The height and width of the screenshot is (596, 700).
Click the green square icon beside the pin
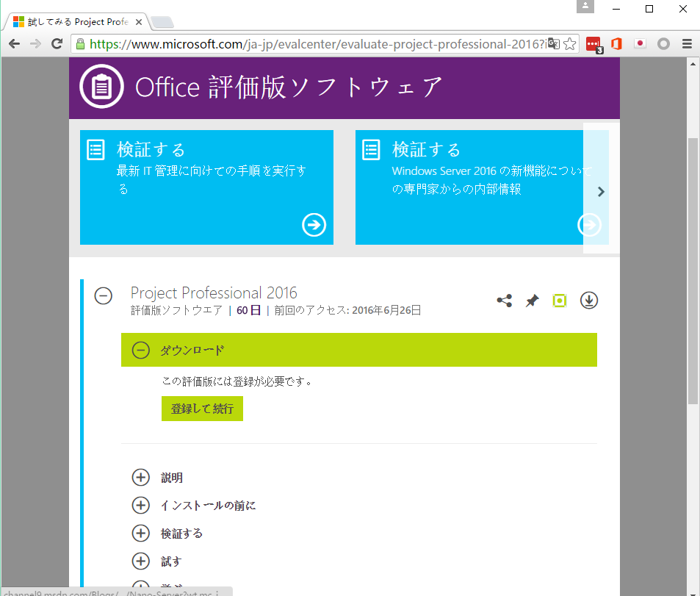(560, 301)
